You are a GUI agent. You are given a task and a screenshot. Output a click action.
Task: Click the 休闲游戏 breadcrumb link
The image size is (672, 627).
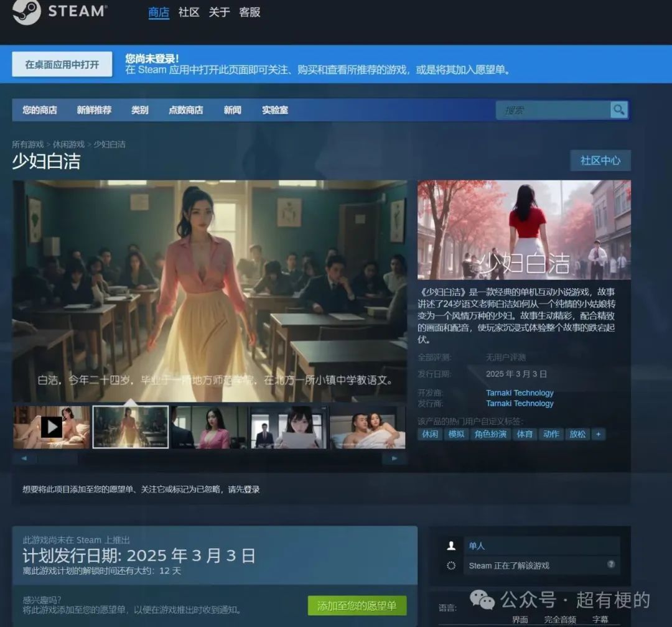pyautogui.click(x=68, y=144)
